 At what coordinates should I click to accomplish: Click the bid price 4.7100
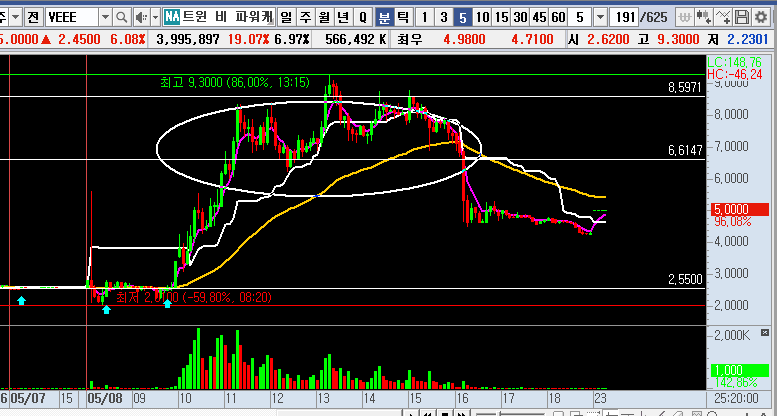(532, 40)
